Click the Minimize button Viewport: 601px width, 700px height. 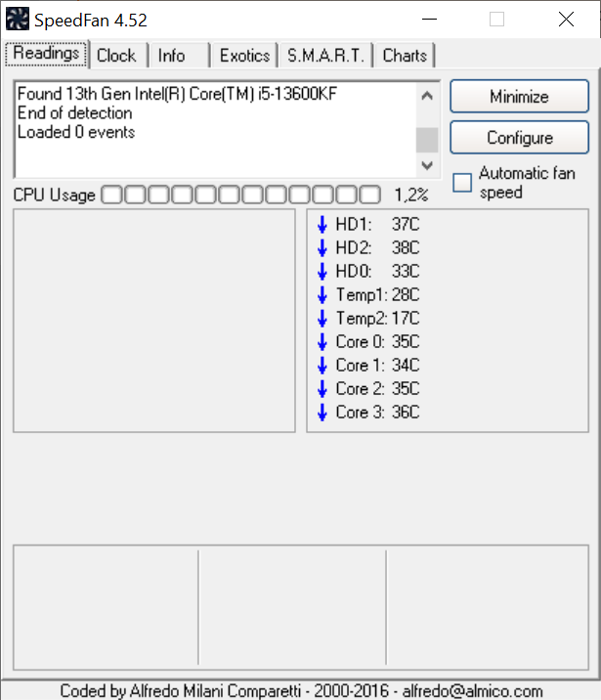pyautogui.click(x=519, y=97)
